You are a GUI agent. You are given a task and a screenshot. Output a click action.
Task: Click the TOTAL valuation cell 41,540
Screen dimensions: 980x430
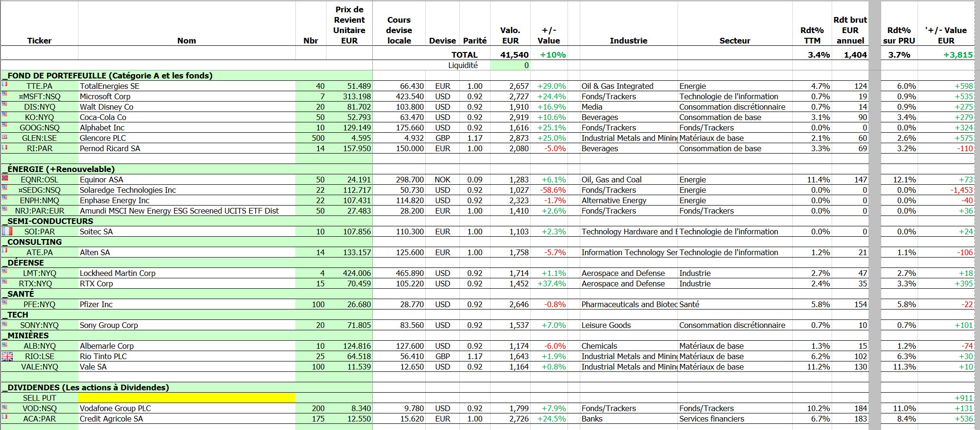[510, 55]
